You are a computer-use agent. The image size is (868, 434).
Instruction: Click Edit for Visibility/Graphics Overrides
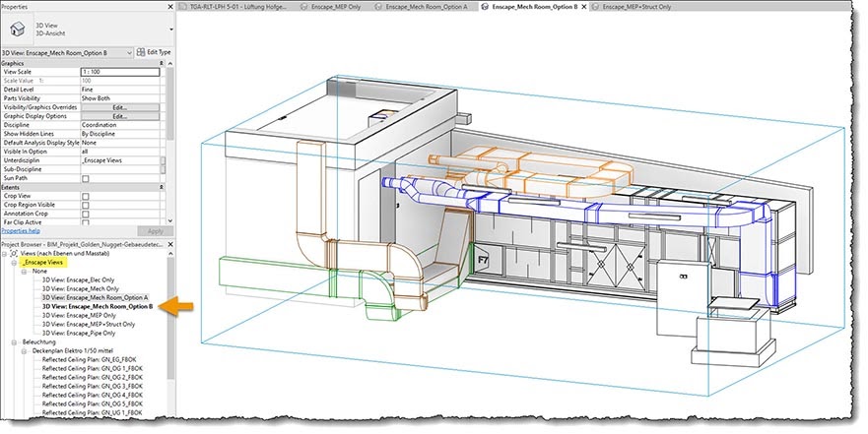119,107
